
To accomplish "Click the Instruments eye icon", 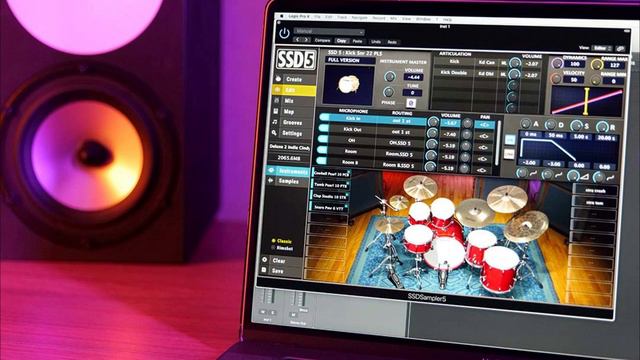I will (x=271, y=170).
